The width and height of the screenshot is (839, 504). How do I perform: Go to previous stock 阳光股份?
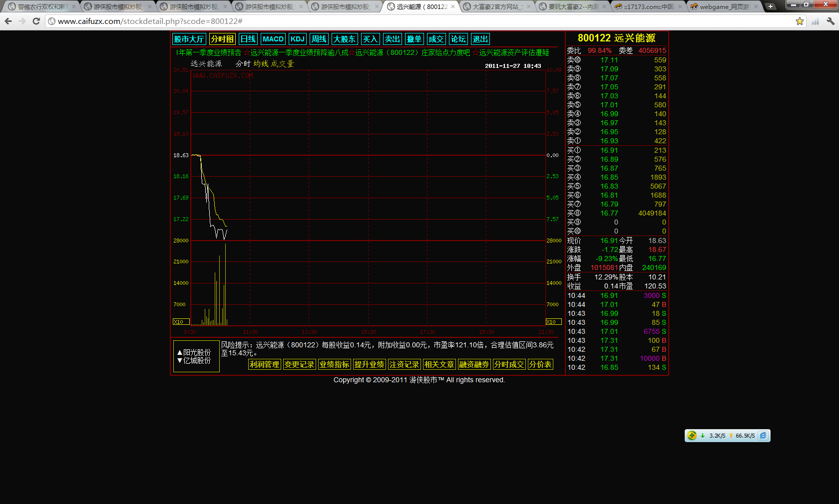(x=194, y=352)
